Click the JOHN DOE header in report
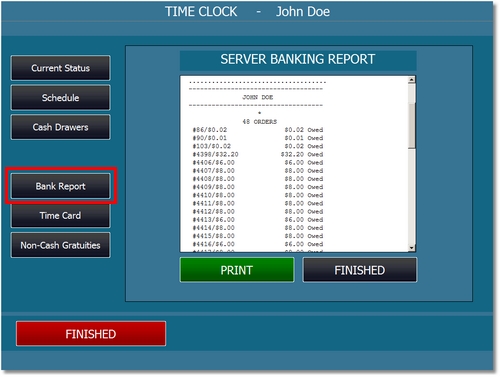 pyautogui.click(x=258, y=97)
